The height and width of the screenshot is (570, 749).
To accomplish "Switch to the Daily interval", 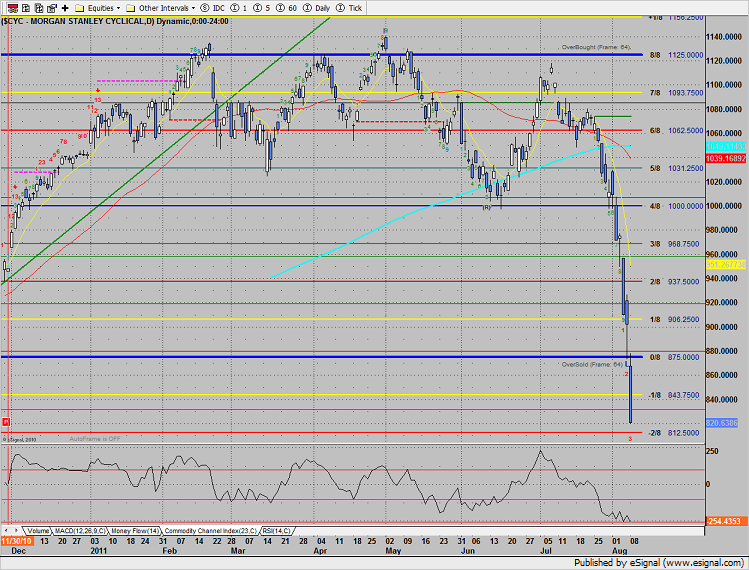I will pos(317,8).
